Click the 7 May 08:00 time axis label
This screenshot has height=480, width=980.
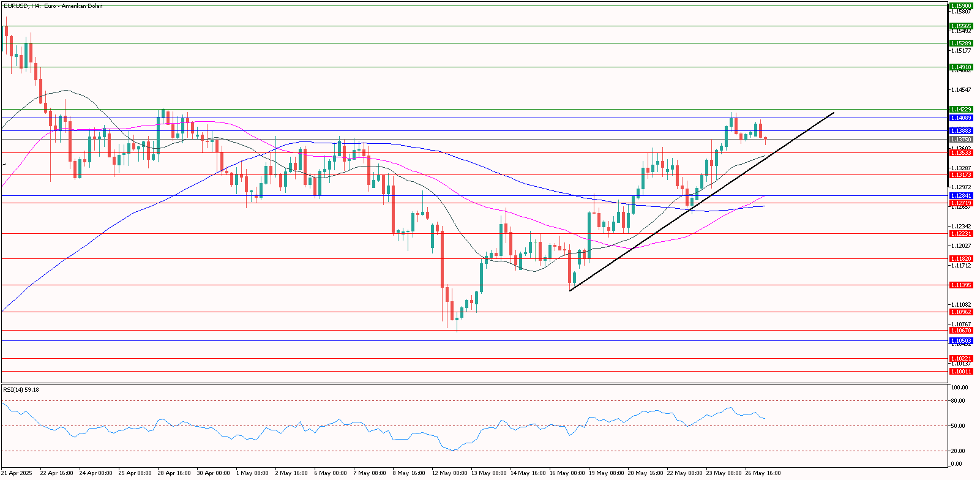click(x=370, y=473)
